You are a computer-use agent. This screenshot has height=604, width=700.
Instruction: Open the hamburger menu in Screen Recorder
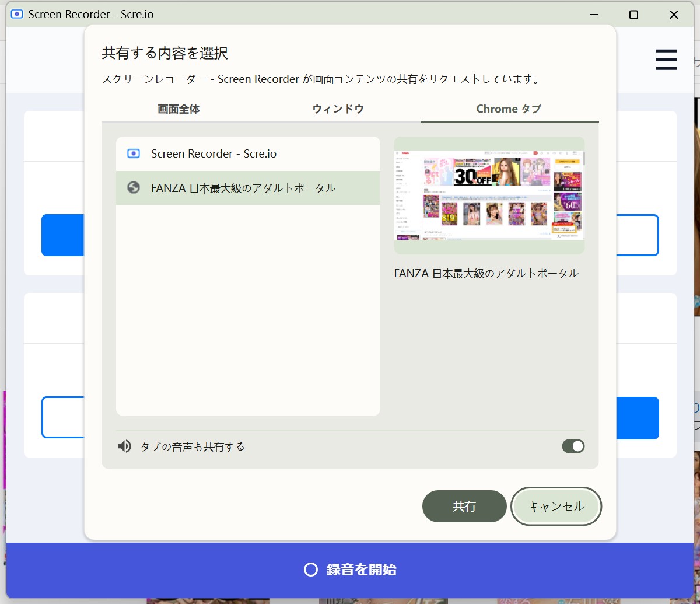[666, 60]
